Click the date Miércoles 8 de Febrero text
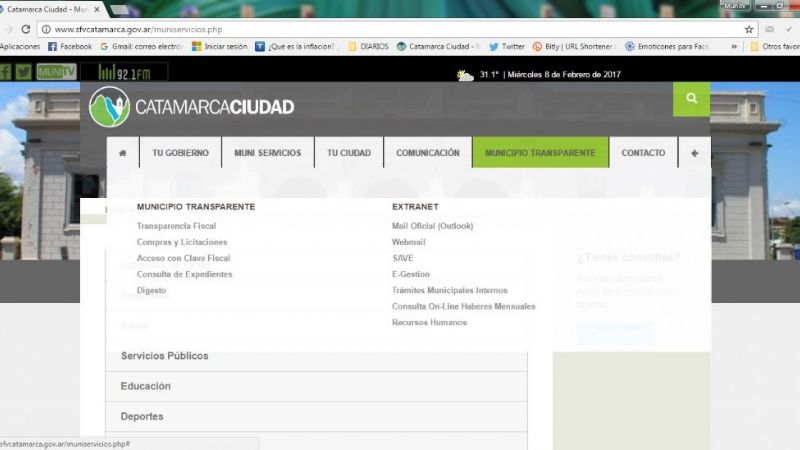The image size is (800, 450). [564, 74]
